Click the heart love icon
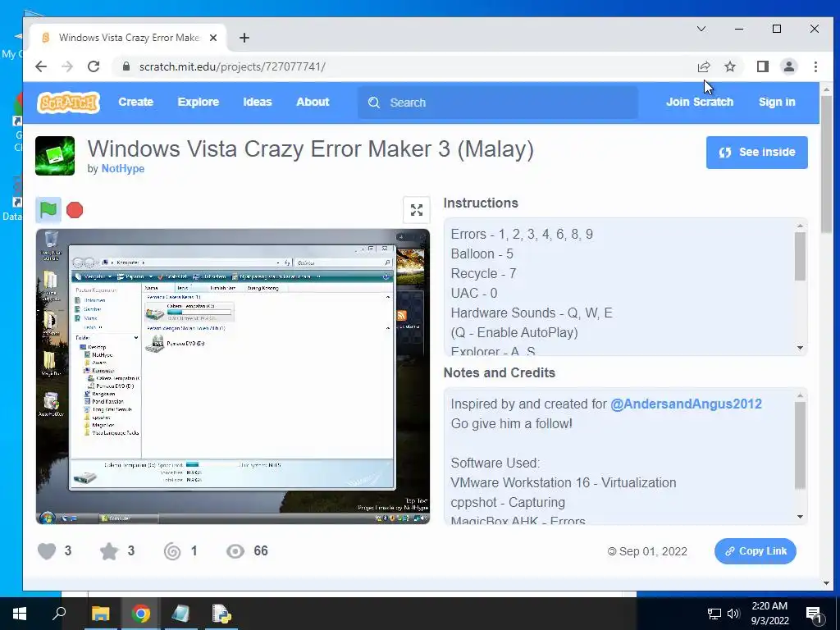Image resolution: width=840 pixels, height=630 pixels. 47,550
